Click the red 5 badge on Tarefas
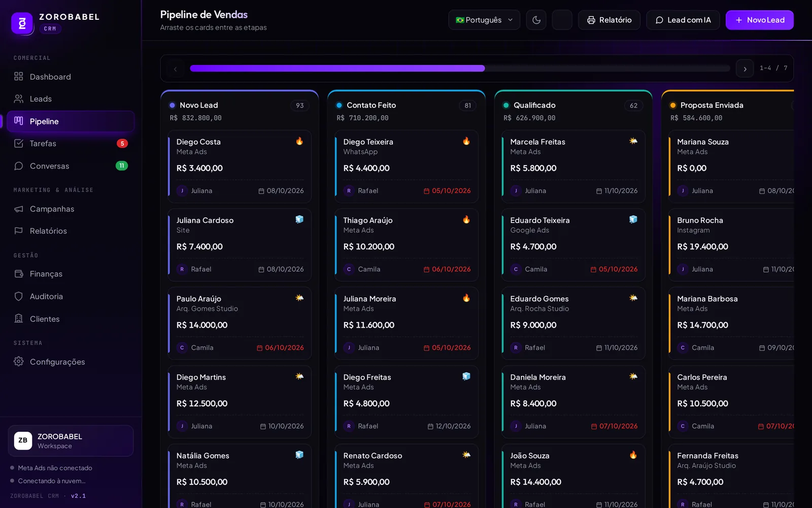Viewport: 812px width, 508px height. (x=122, y=143)
